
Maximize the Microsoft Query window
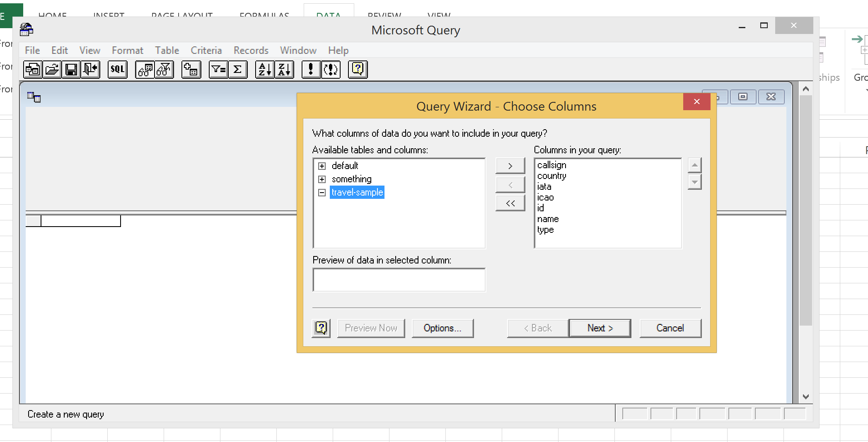[x=764, y=26]
